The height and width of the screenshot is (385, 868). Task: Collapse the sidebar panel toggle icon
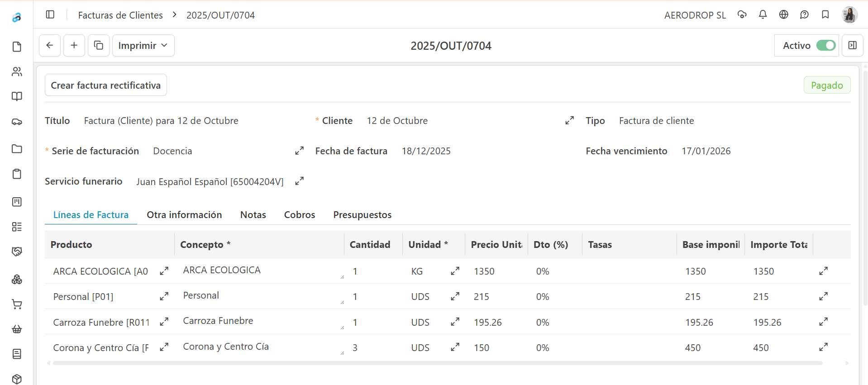pyautogui.click(x=50, y=15)
